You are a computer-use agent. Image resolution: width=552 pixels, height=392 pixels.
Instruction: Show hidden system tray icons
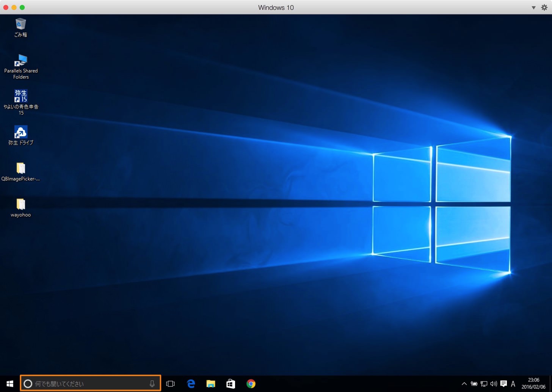pos(464,384)
